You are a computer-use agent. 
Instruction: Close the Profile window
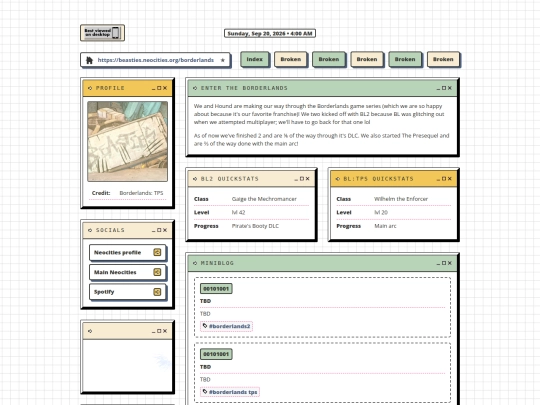pyautogui.click(x=165, y=88)
